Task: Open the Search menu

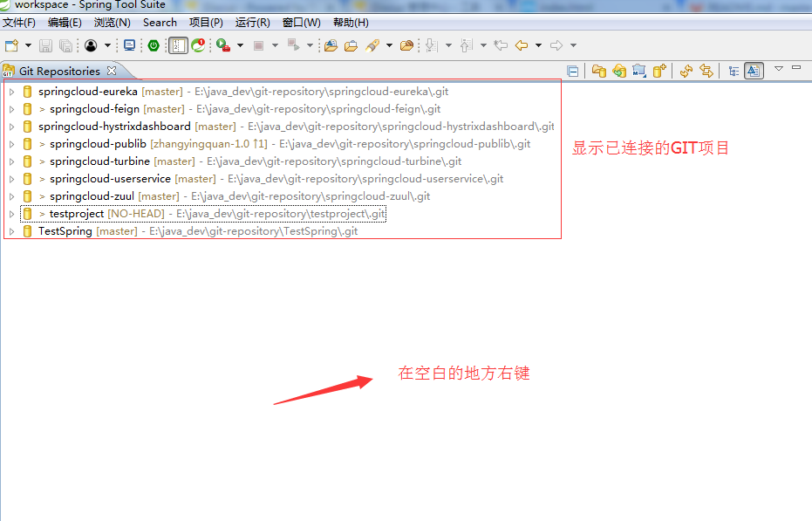Action: pos(160,23)
